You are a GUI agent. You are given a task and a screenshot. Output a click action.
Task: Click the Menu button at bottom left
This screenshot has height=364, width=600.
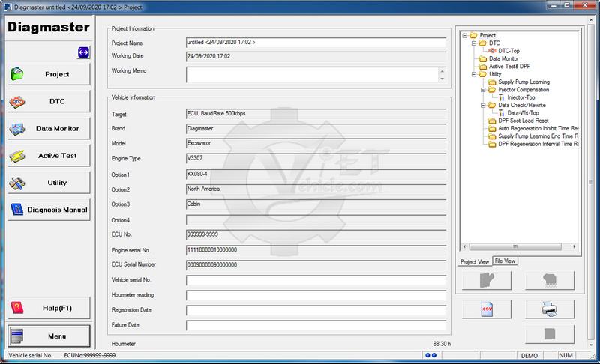point(49,336)
